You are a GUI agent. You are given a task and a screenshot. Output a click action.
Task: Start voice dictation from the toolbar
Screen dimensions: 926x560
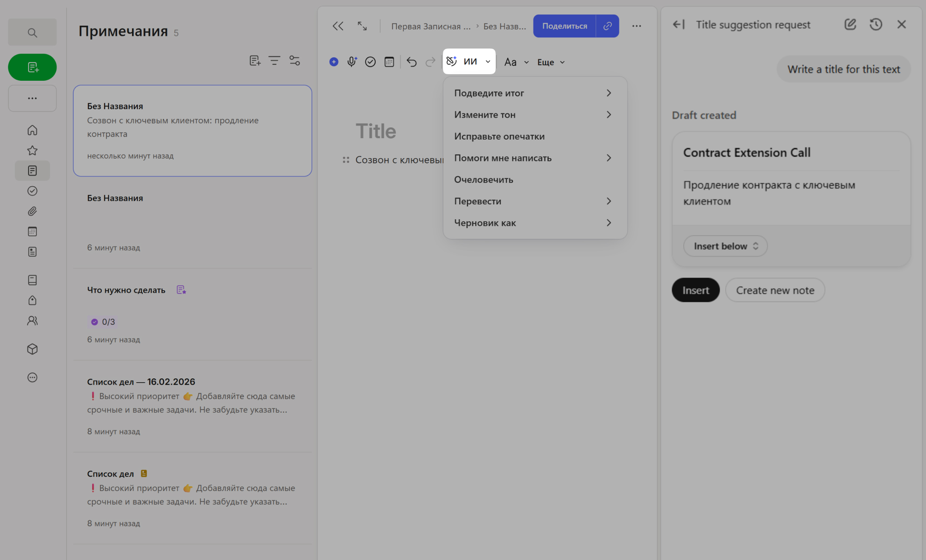coord(351,62)
